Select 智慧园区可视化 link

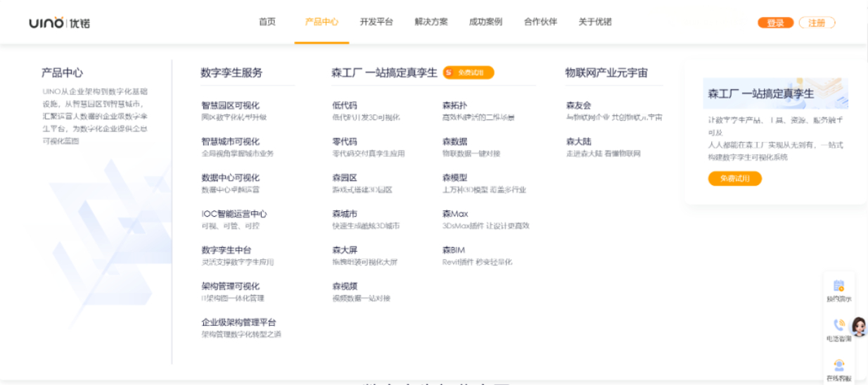pyautogui.click(x=230, y=106)
